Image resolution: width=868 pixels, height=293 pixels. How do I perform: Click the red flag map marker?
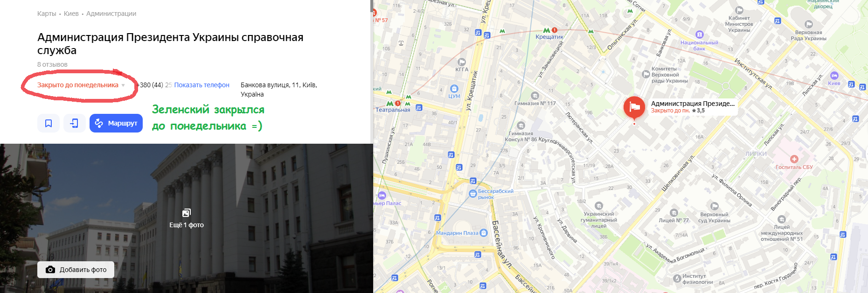[x=634, y=107]
